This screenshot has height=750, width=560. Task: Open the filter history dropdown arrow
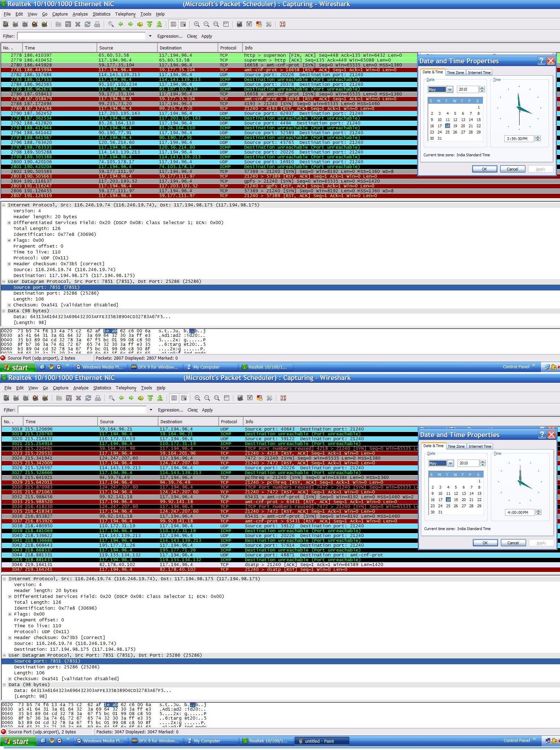(x=150, y=36)
